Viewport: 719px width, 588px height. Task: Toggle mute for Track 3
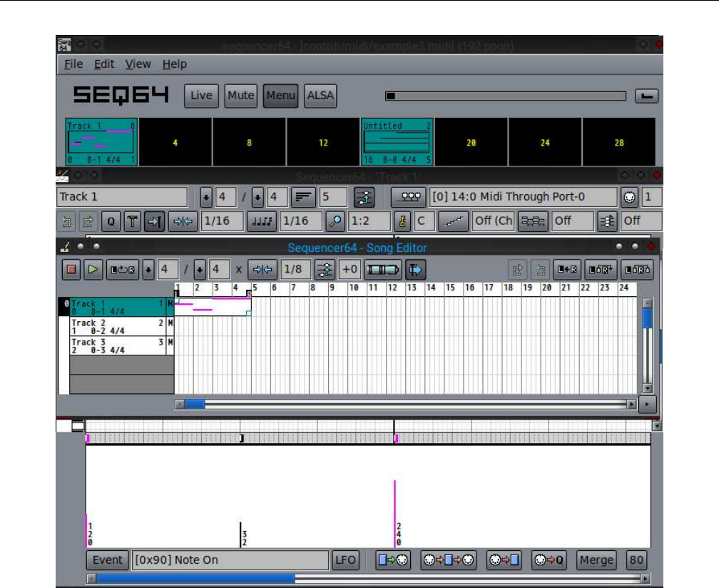pos(170,343)
